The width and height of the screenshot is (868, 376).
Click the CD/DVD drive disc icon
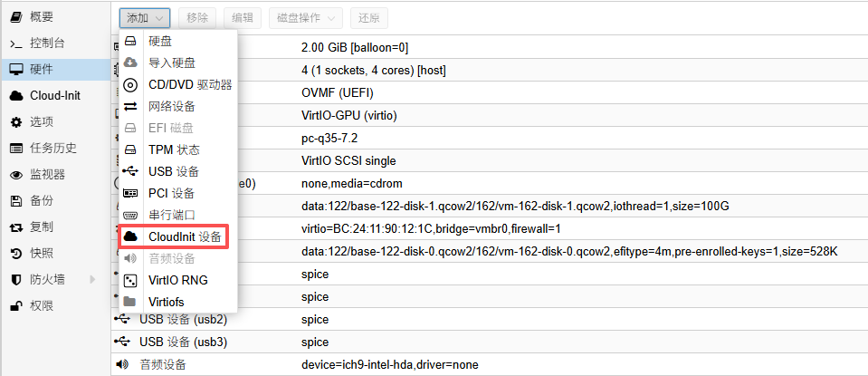tap(130, 85)
